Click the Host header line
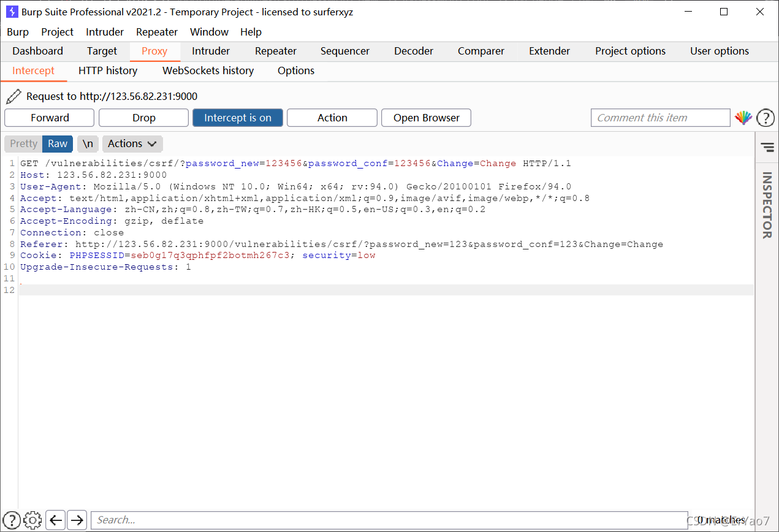779x532 pixels. [93, 175]
